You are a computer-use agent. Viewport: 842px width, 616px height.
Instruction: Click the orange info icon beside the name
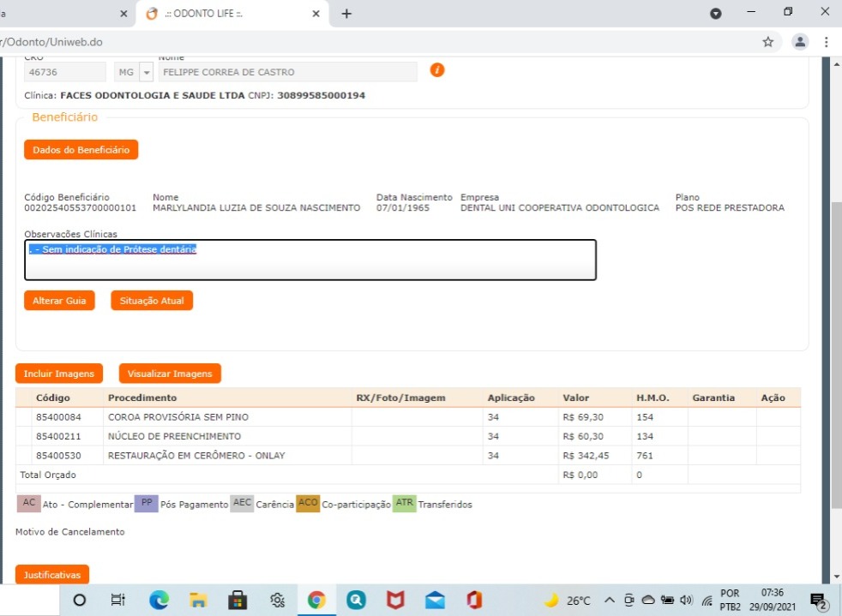coord(437,70)
